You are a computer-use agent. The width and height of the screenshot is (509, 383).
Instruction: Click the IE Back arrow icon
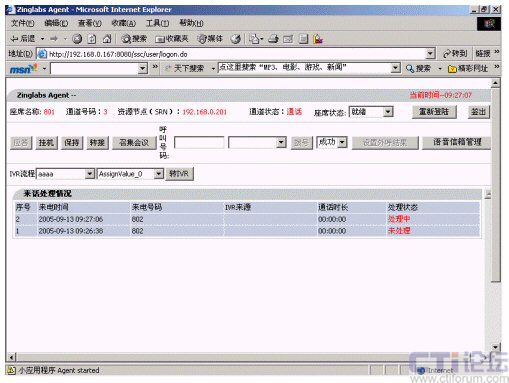tap(14, 39)
